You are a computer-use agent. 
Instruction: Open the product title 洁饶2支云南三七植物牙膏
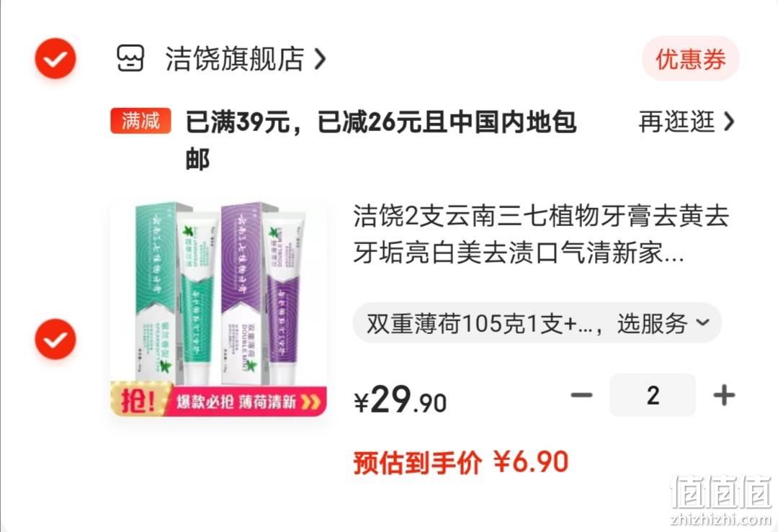coord(541,235)
